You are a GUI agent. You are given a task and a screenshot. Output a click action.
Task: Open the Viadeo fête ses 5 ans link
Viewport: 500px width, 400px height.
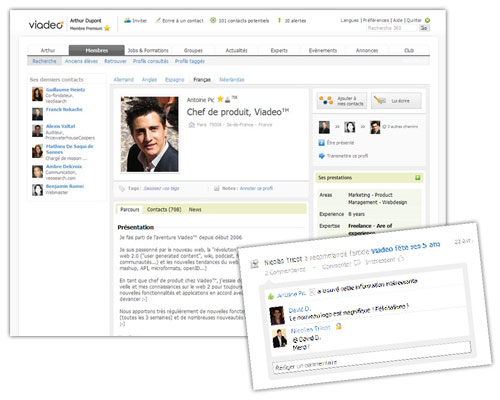pyautogui.click(x=405, y=247)
